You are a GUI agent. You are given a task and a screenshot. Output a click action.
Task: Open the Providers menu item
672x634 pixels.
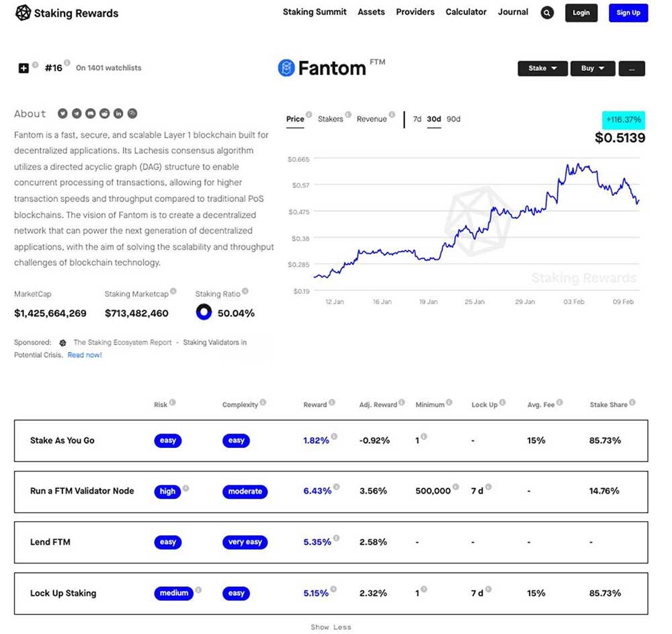coord(415,12)
